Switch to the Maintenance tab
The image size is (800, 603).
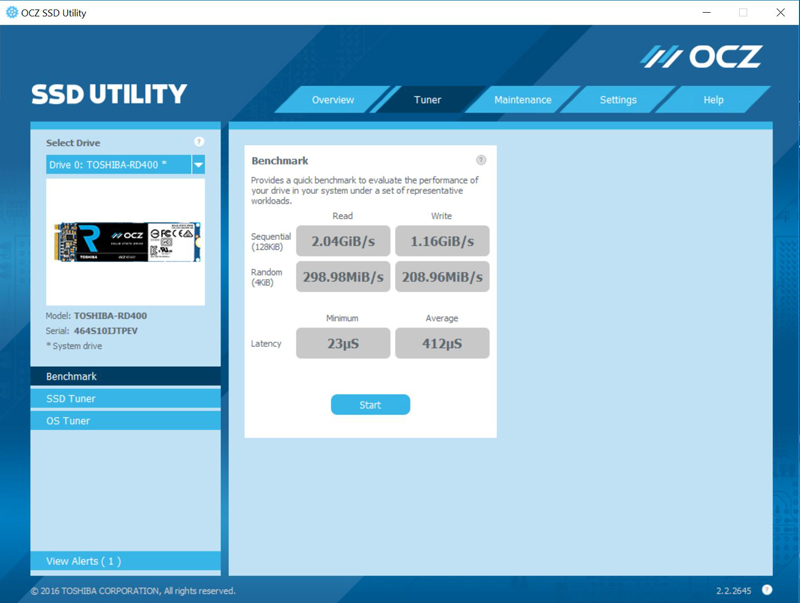[x=522, y=99]
